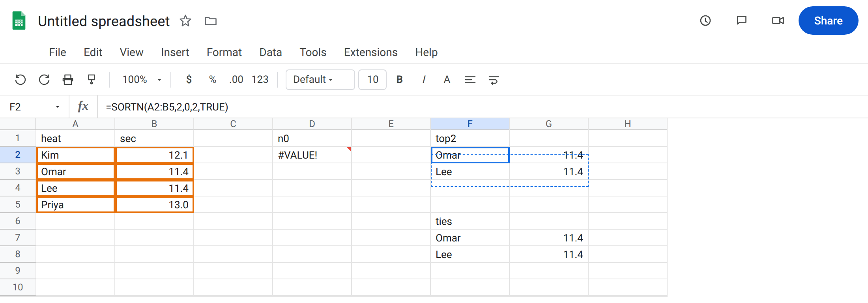Select row 6 header
The width and height of the screenshot is (868, 303).
coord(18,221)
